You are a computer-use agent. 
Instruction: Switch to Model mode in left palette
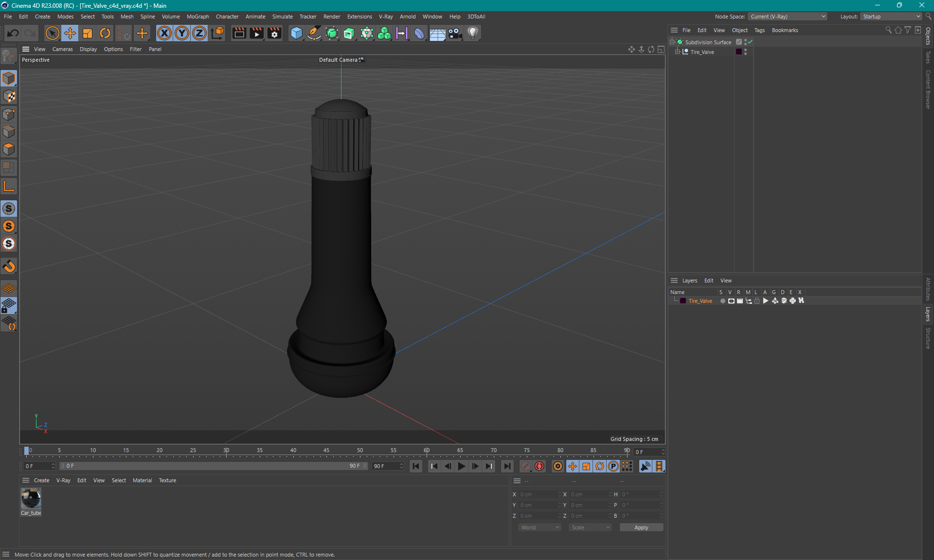tap(9, 78)
